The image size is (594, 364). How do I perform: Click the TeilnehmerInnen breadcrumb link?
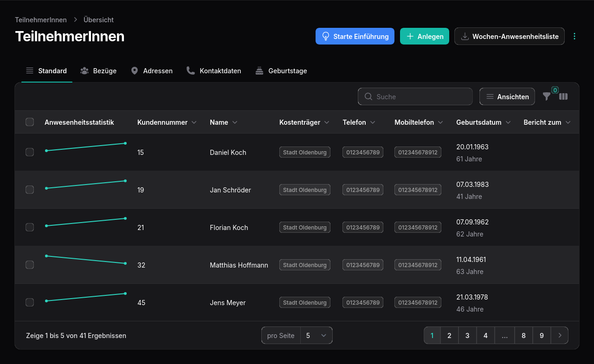pyautogui.click(x=41, y=19)
